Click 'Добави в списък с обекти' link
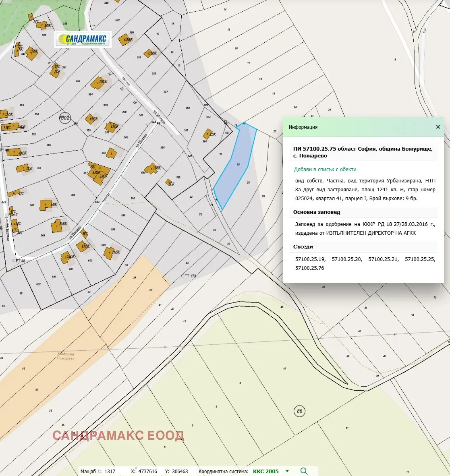The height and width of the screenshot is (476, 450). (x=325, y=170)
